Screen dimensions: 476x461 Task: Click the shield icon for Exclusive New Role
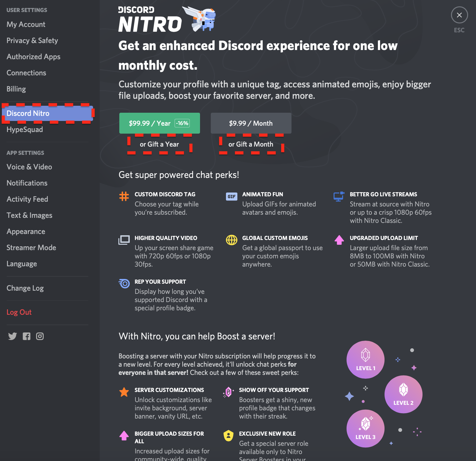(x=228, y=436)
